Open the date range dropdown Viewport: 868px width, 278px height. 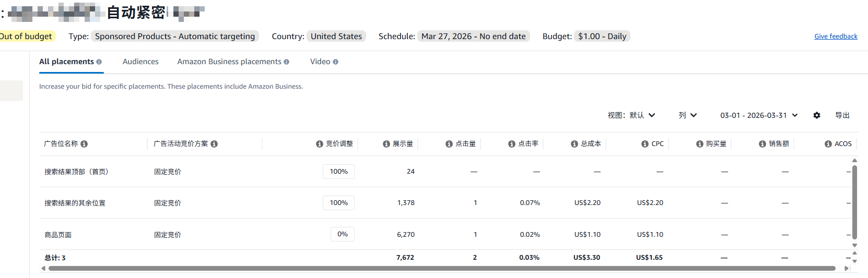click(x=759, y=115)
